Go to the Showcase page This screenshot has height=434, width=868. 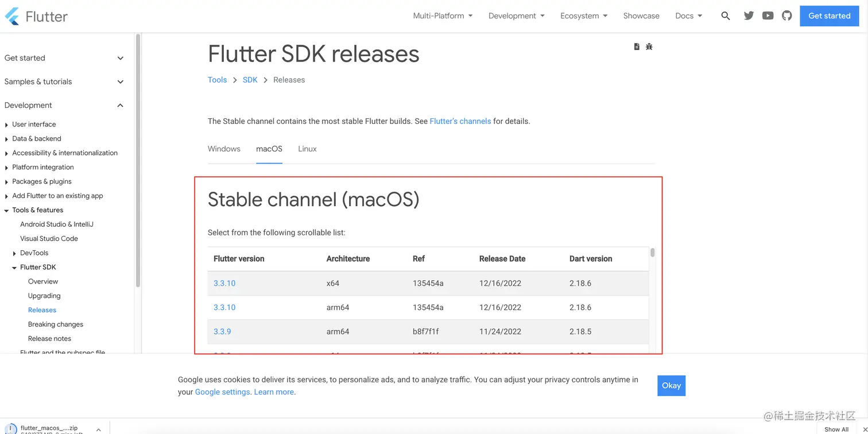pyautogui.click(x=641, y=16)
